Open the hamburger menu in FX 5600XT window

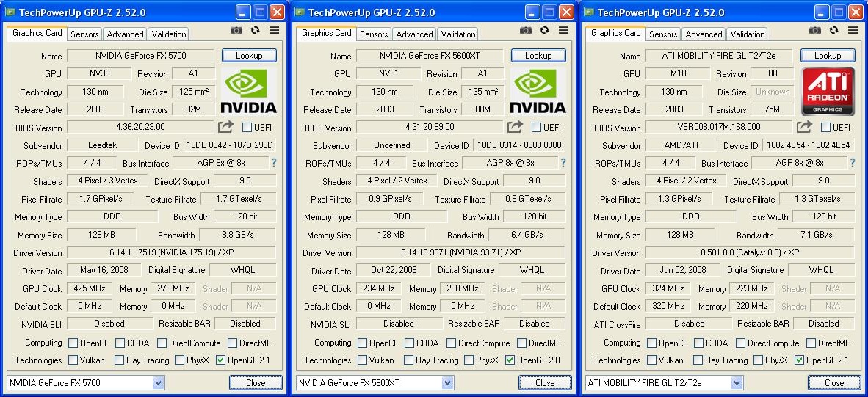563,30
